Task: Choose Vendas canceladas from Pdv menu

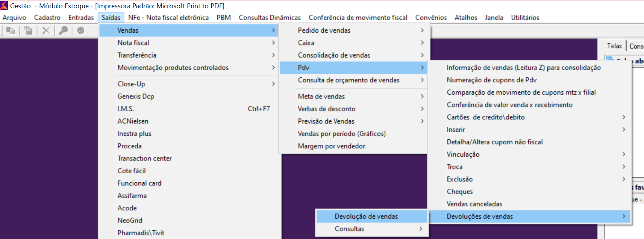Action: (x=474, y=204)
